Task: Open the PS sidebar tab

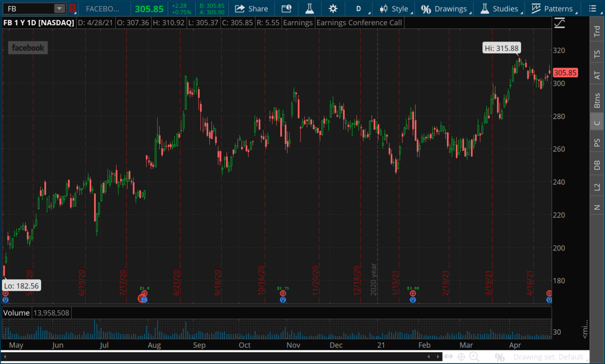Action: tap(597, 143)
